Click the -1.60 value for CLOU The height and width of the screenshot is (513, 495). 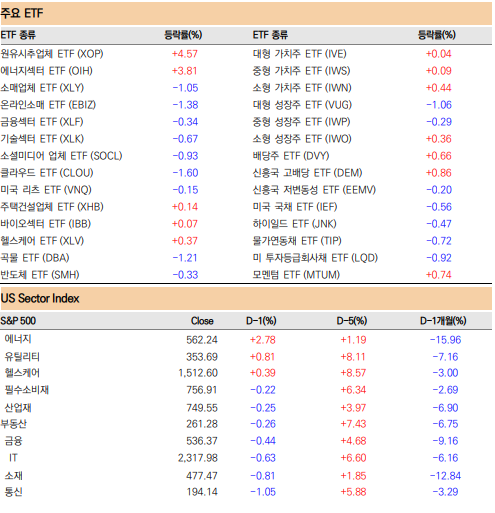[x=185, y=173]
